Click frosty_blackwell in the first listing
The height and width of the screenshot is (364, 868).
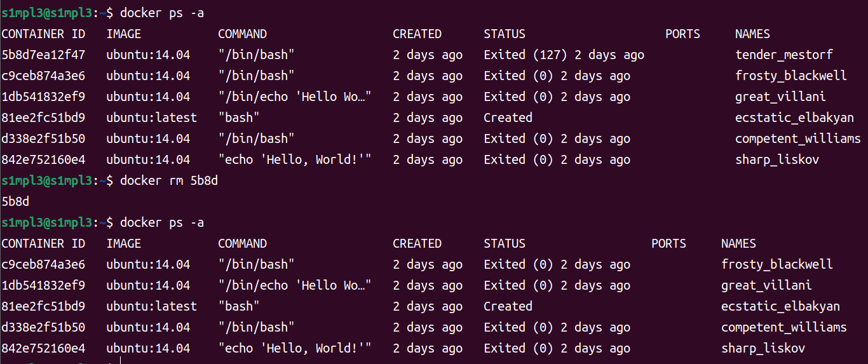click(790, 76)
